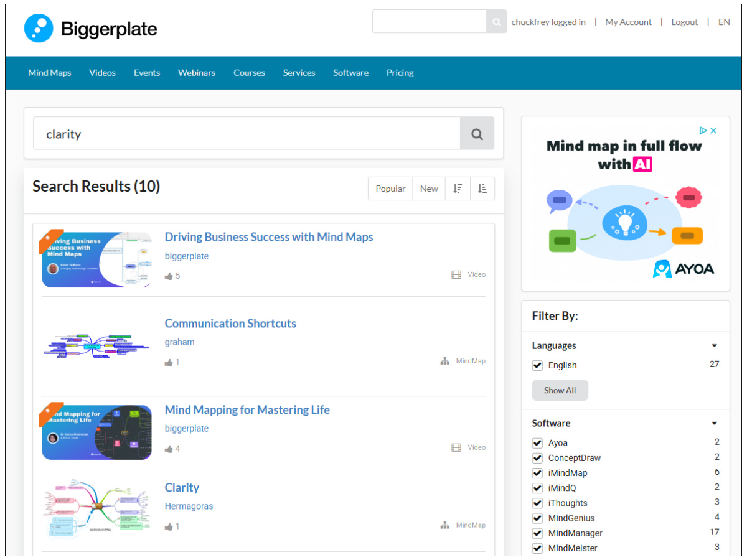The width and height of the screenshot is (747, 560).
Task: Click the chuckfrey logged in text
Action: 548,22
